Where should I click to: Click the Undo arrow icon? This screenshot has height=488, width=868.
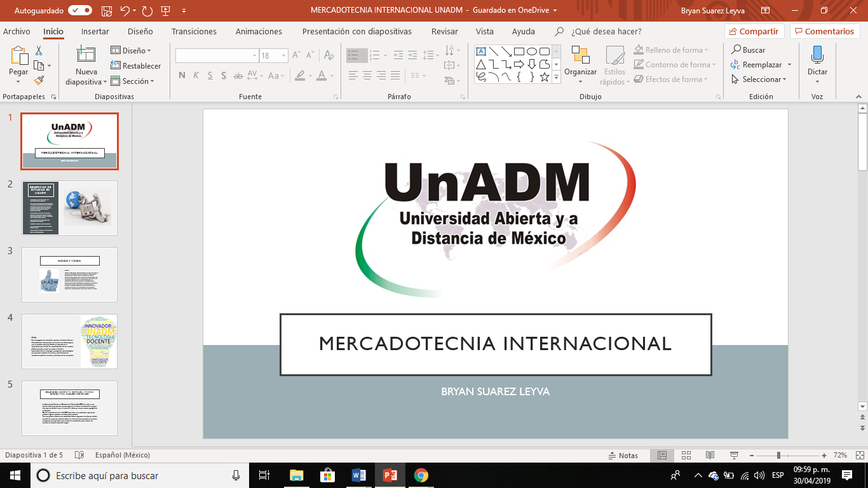pos(125,11)
